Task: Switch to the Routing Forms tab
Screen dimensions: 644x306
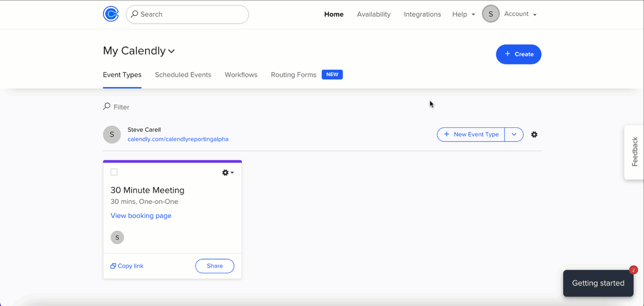Action: tap(294, 75)
